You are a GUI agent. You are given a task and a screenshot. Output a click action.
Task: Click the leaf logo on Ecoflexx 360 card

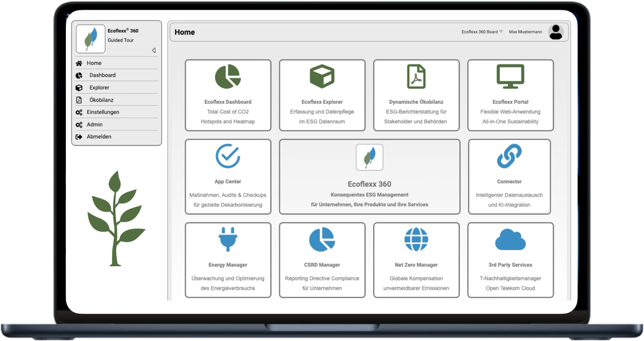click(x=369, y=157)
